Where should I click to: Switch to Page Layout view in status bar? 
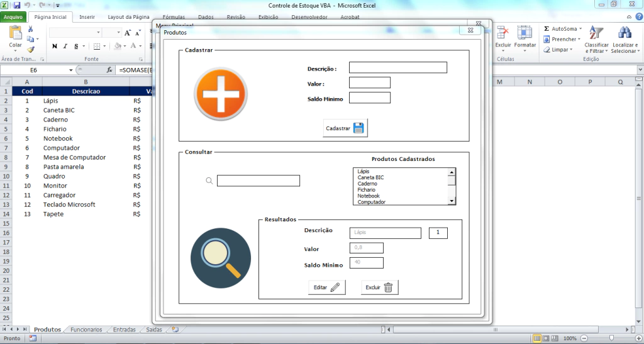pos(547,338)
